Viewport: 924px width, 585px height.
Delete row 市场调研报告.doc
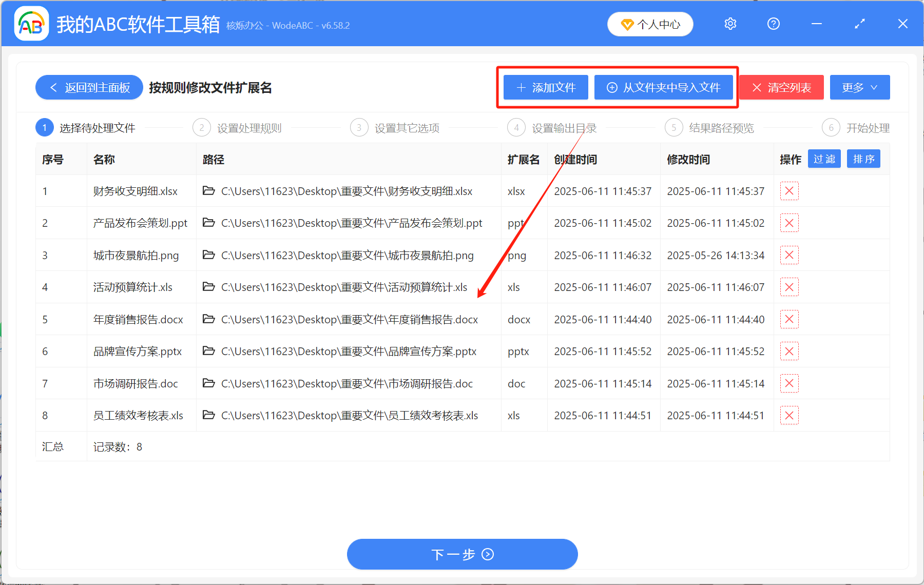pyautogui.click(x=790, y=383)
